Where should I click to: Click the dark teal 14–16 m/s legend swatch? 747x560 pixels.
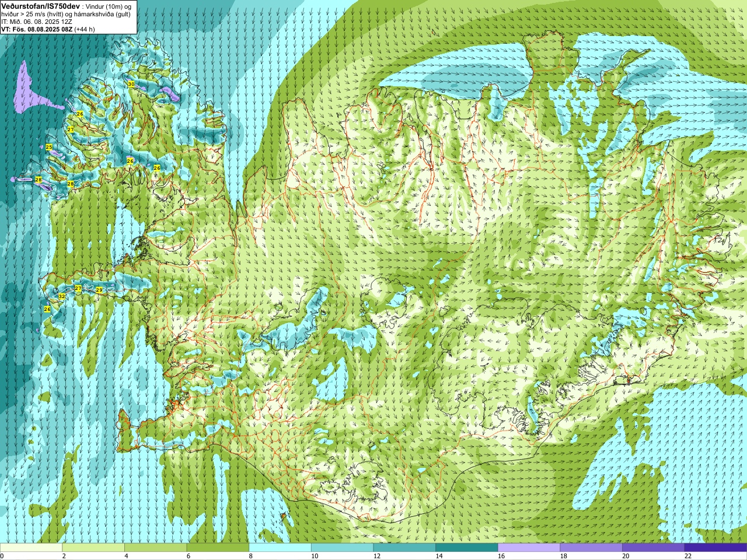tap(467, 548)
